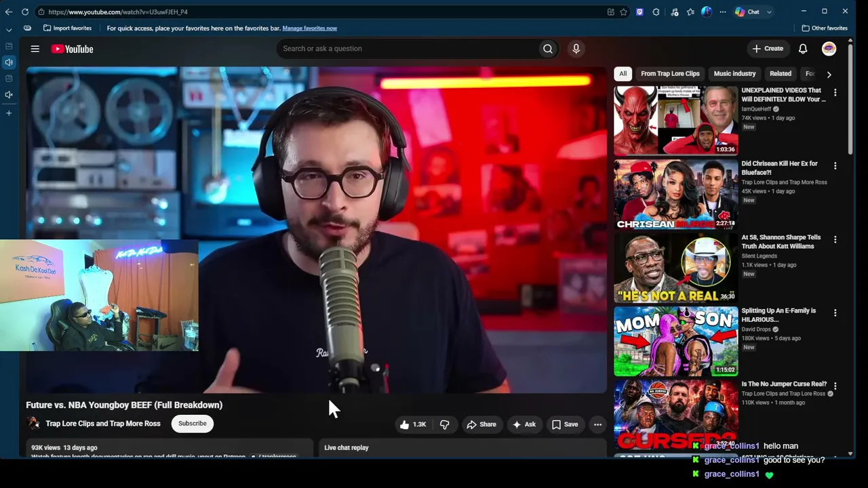Open options for Shannon Sharpe video
Viewport: 868px width, 488px height.
835,240
